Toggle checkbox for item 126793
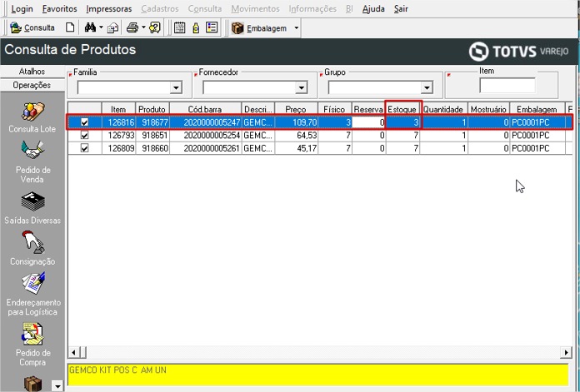 click(x=85, y=135)
